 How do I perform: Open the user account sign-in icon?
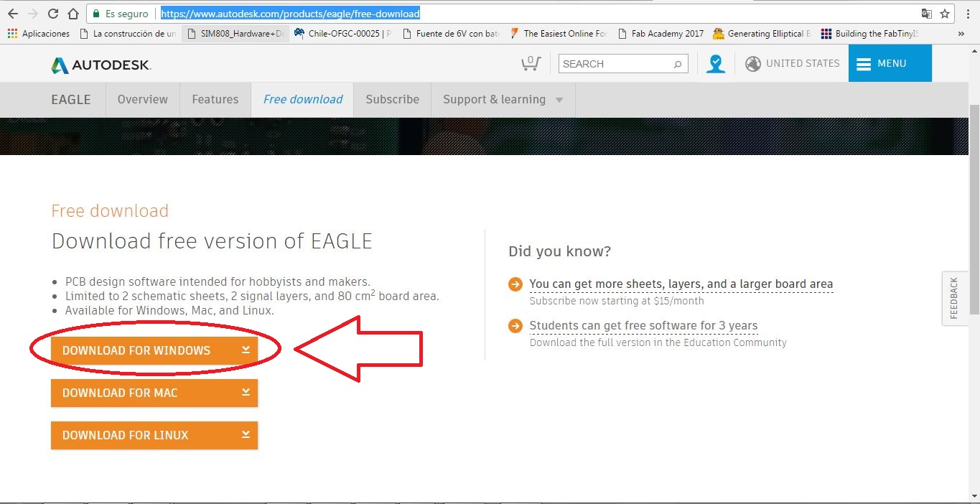(716, 64)
